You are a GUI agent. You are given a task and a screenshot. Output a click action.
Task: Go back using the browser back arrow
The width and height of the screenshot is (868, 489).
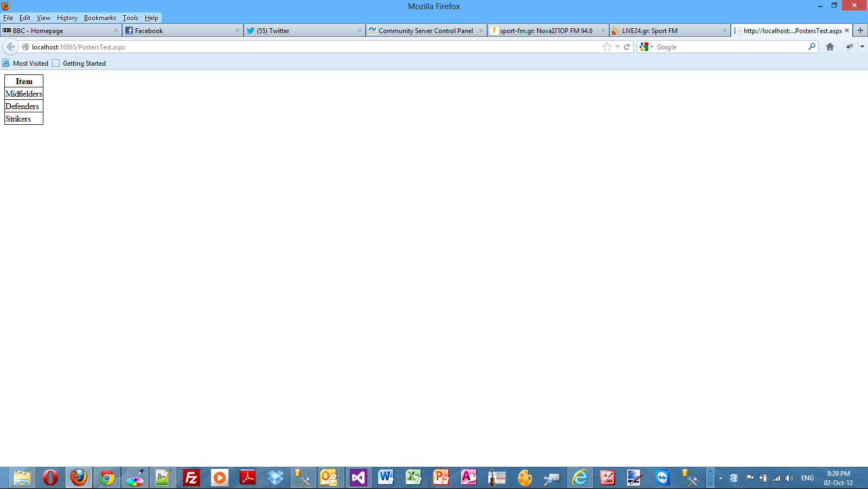tap(10, 47)
